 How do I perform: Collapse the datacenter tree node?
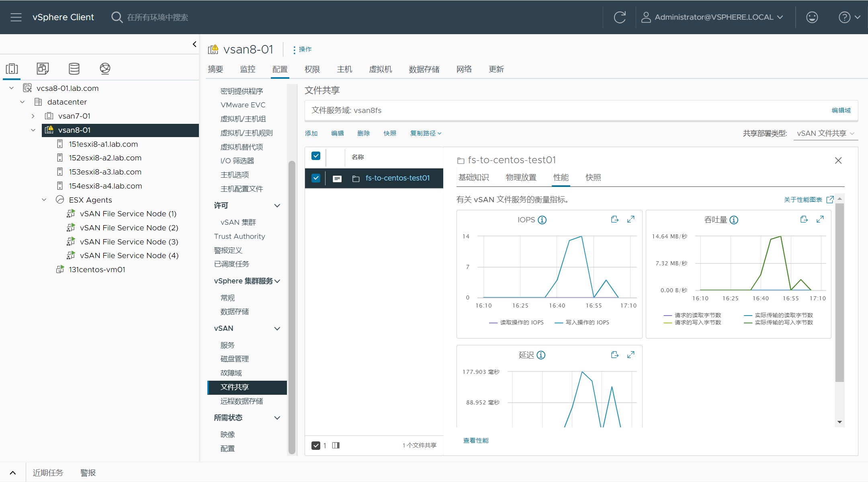23,102
